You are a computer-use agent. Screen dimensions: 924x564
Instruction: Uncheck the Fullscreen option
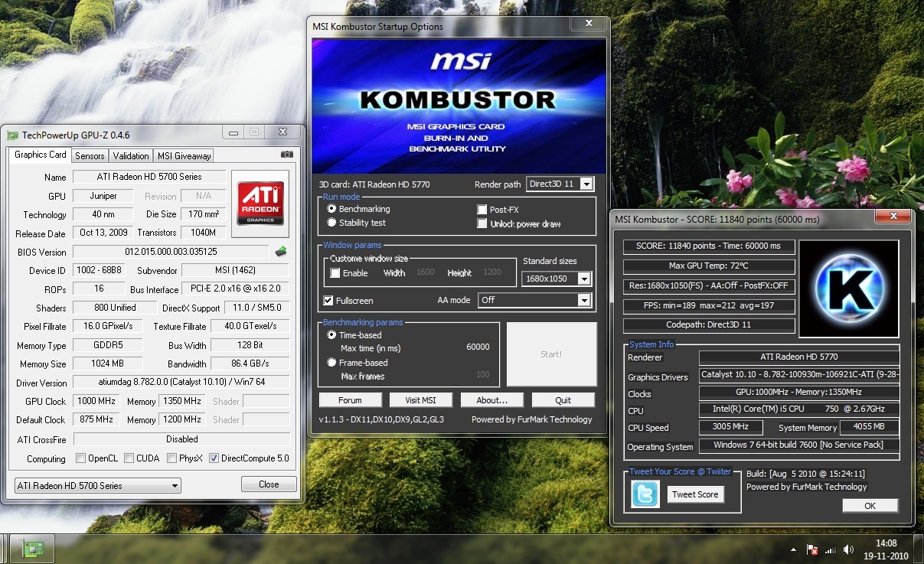pos(328,301)
